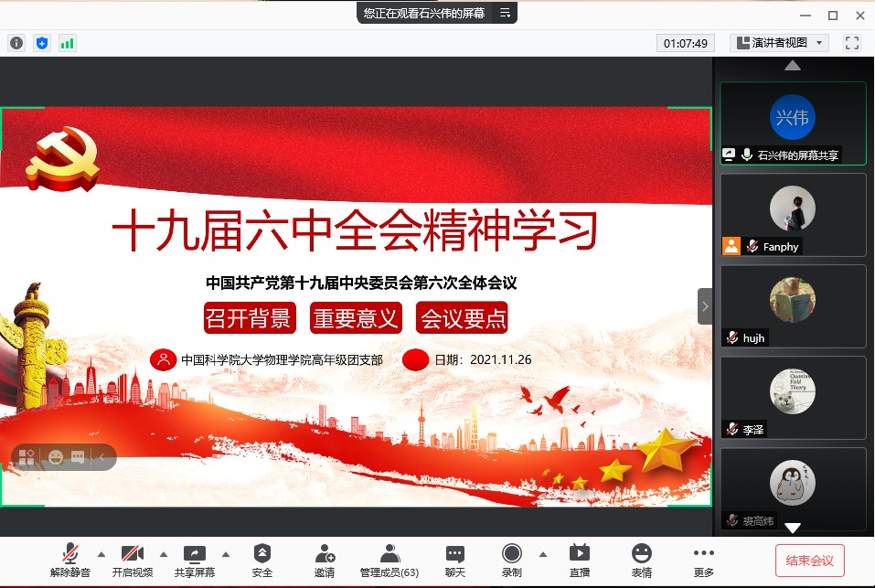
Task: Check green network signal status icon
Action: click(x=67, y=43)
